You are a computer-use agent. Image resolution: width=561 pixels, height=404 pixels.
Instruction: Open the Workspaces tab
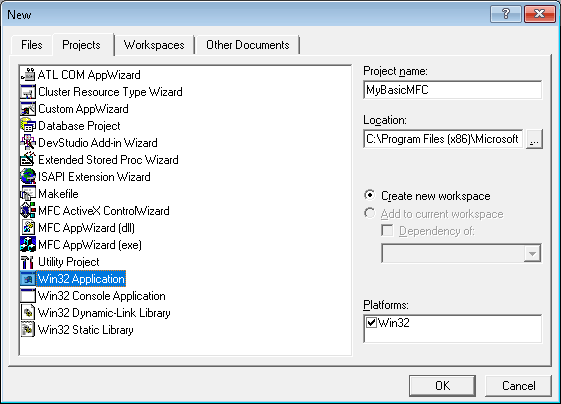(154, 45)
